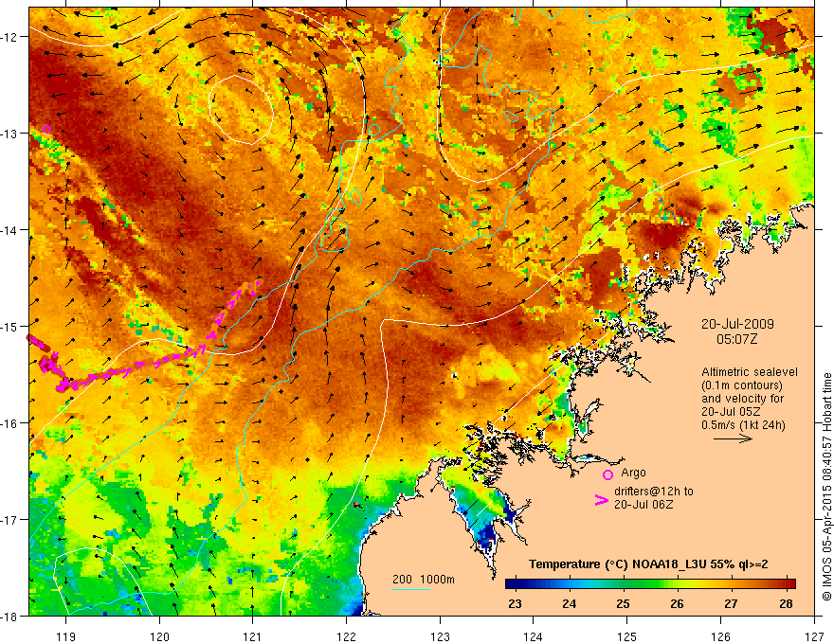Image resolution: width=834 pixels, height=644 pixels.
Task: Click the latitude axis label -16
Action: click(x=9, y=423)
